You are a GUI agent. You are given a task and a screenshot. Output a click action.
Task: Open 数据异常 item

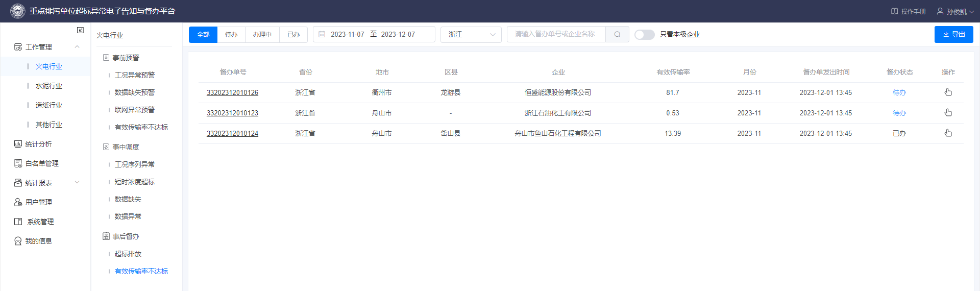(128, 216)
